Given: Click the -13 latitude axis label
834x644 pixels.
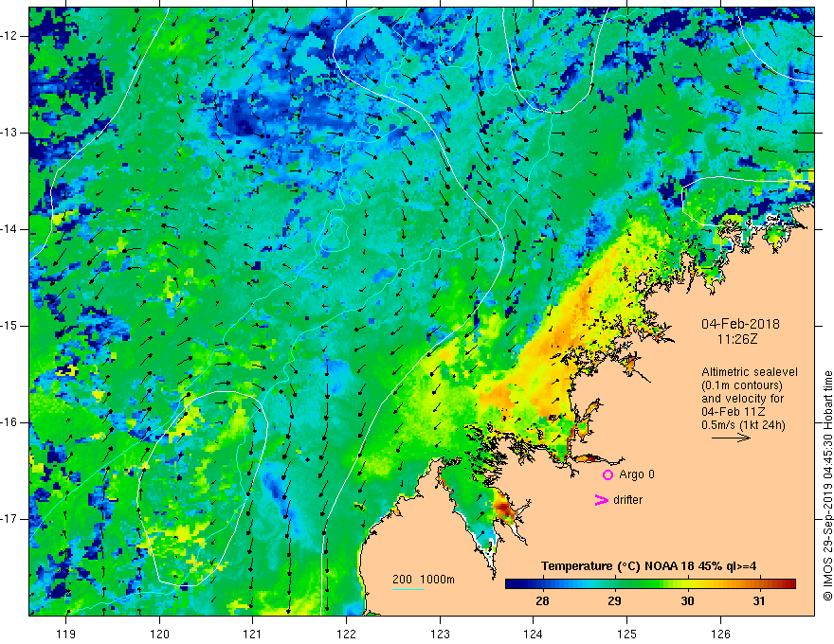Looking at the screenshot, I should 11,133.
